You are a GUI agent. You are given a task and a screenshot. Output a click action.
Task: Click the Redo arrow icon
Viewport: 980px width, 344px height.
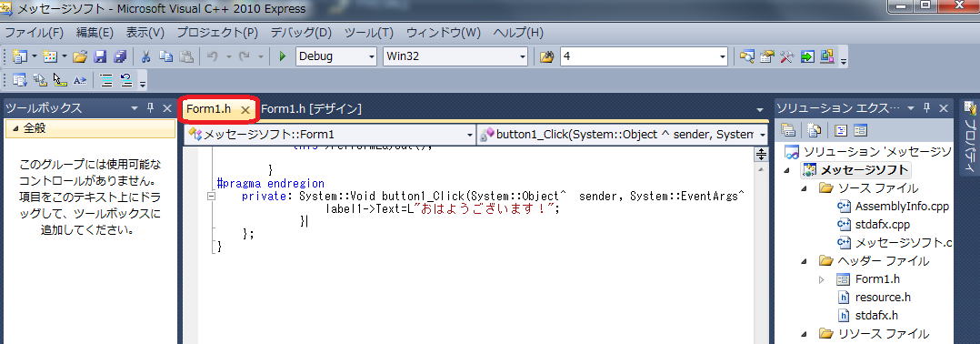(245, 57)
